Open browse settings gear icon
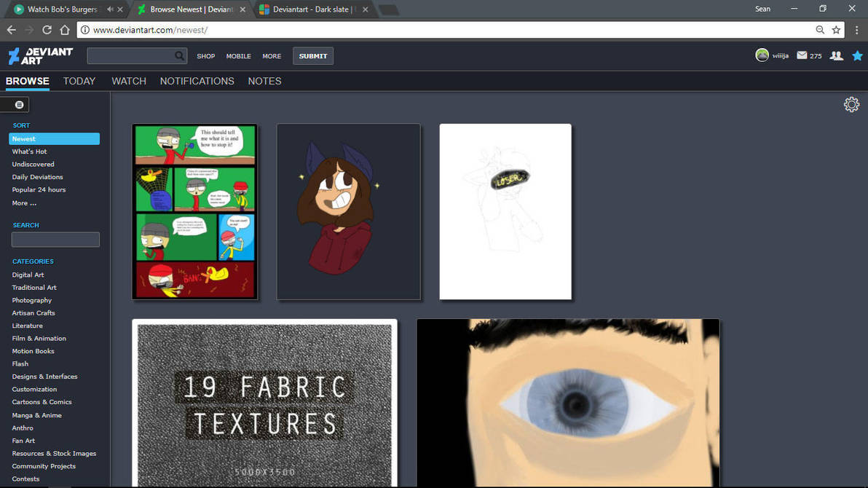Viewport: 868px width, 488px height. pyautogui.click(x=851, y=105)
